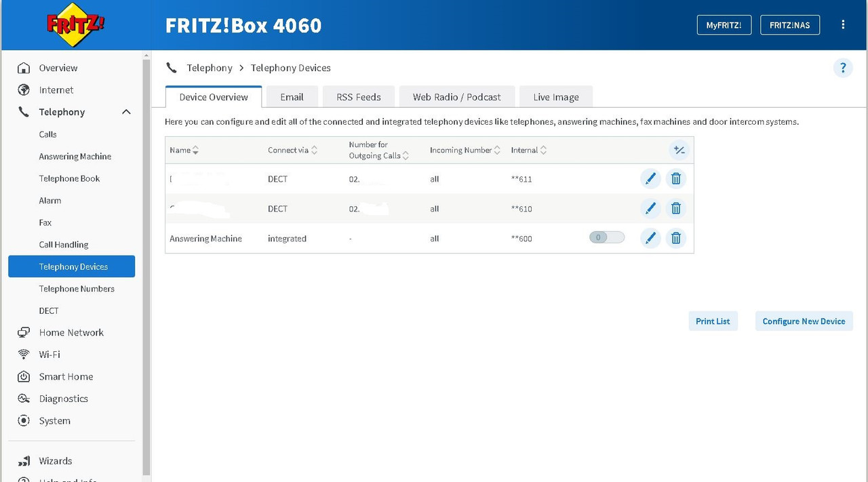This screenshot has width=868, height=482.
Task: Edit the **610 DECT device
Action: point(650,209)
